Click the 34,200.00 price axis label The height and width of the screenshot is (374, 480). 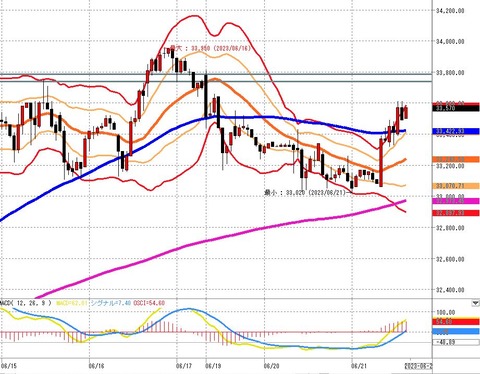coord(450,11)
